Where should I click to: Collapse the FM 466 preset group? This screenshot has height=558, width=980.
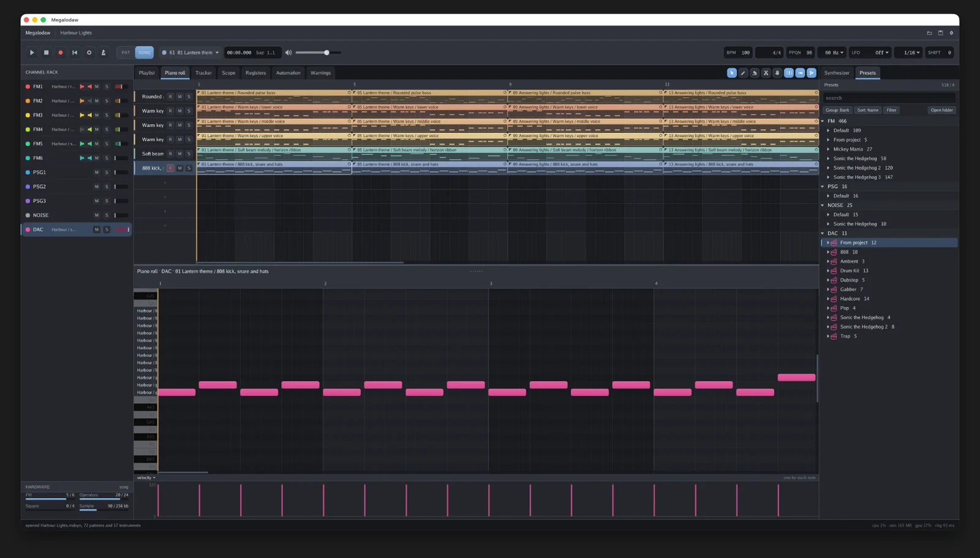[x=823, y=121]
